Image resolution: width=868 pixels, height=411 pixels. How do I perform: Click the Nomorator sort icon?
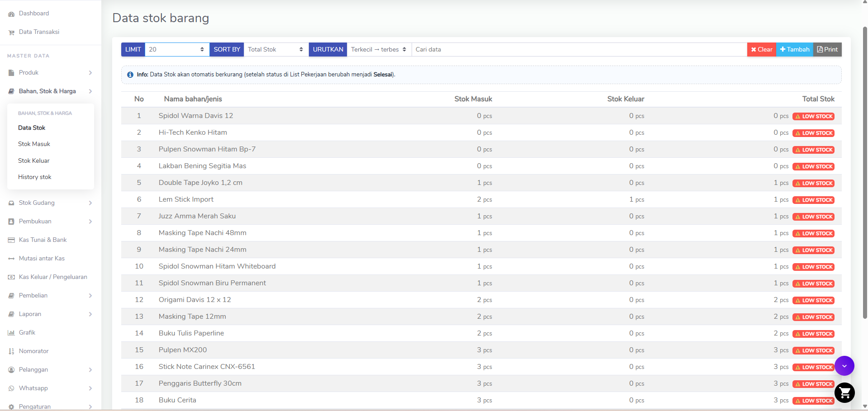pos(11,351)
